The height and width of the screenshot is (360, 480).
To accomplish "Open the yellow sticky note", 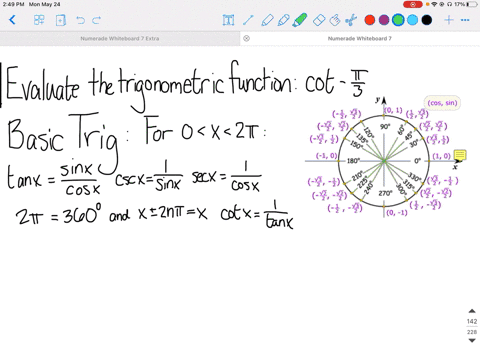I will coord(460,155).
